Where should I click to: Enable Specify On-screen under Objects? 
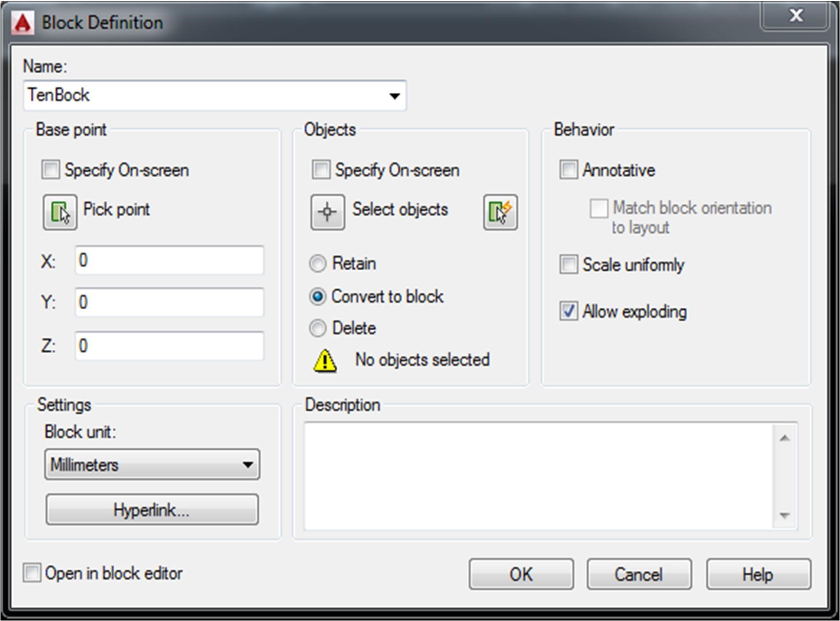click(x=321, y=170)
